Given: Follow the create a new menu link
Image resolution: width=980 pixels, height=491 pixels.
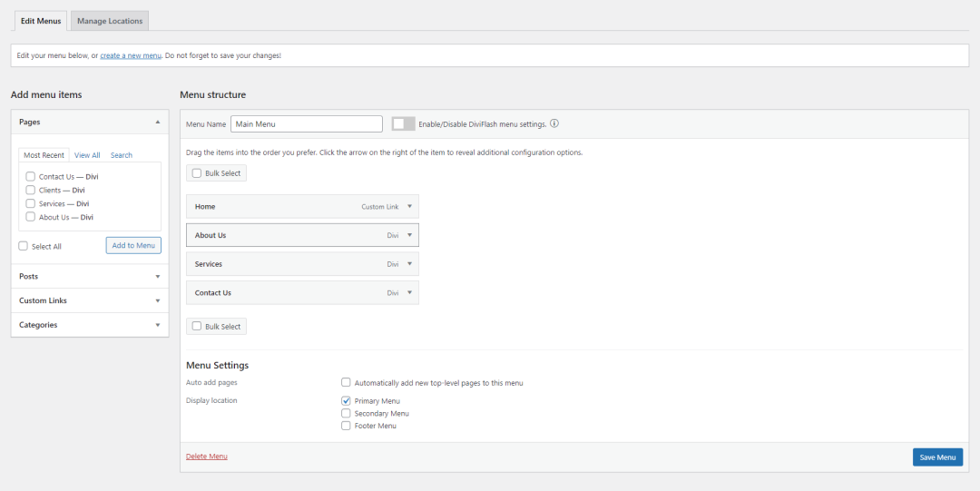Looking at the screenshot, I should [x=131, y=55].
